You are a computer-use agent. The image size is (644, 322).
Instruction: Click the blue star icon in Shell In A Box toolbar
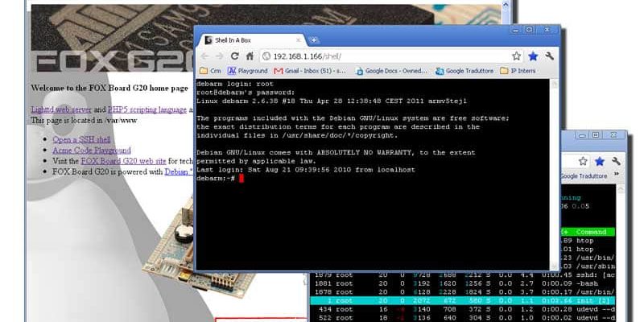point(533,56)
